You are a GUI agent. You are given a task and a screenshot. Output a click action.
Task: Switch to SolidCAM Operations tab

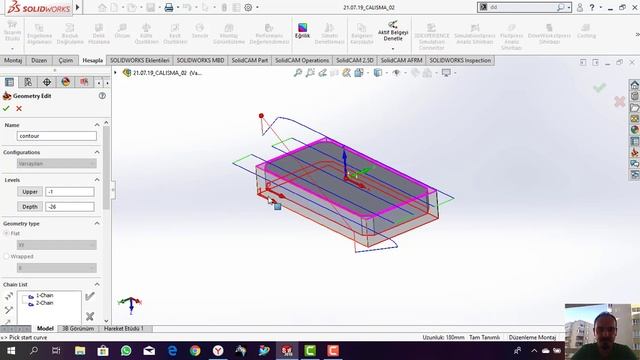302,60
